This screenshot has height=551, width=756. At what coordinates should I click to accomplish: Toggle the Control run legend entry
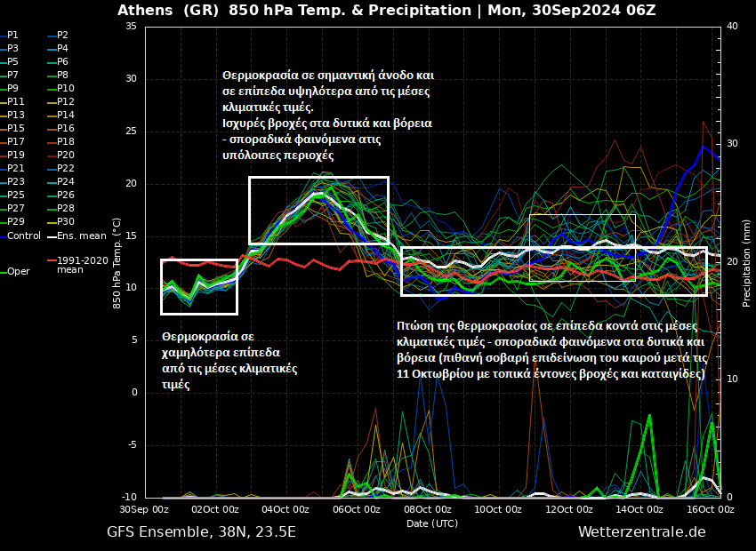click(x=23, y=236)
